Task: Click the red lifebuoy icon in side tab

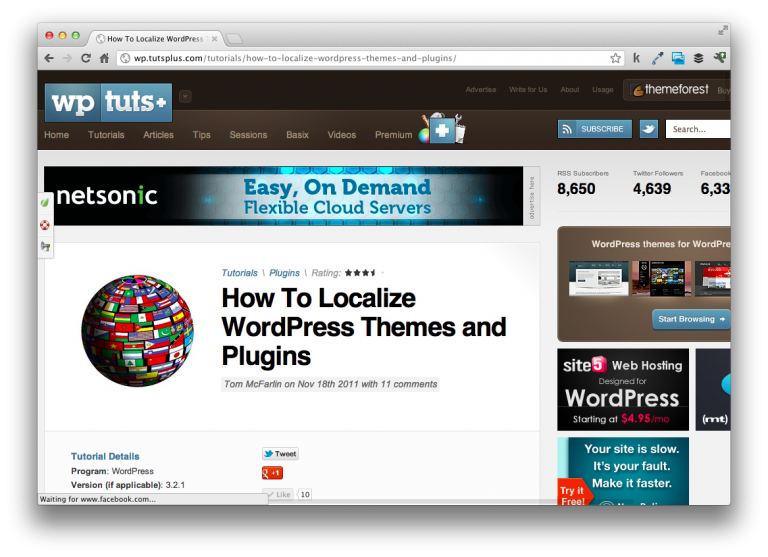Action: coord(45,224)
